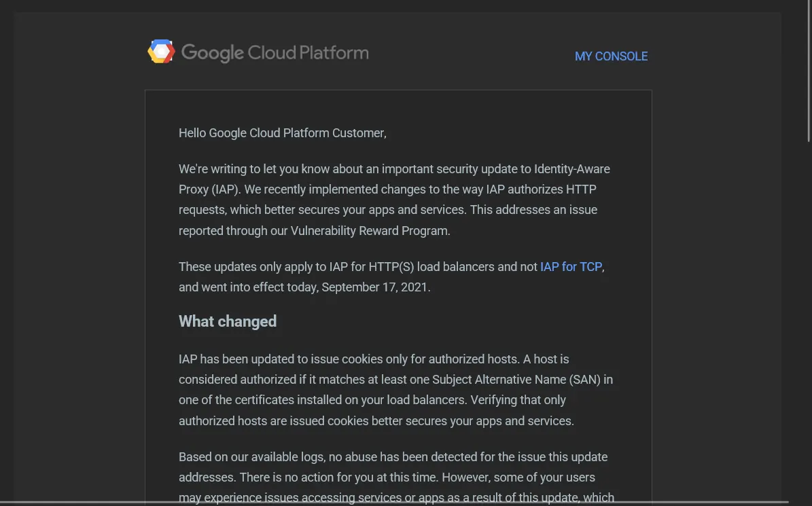Click the Identity-Aware text in the first paragraph
812x506 pixels.
(571, 169)
